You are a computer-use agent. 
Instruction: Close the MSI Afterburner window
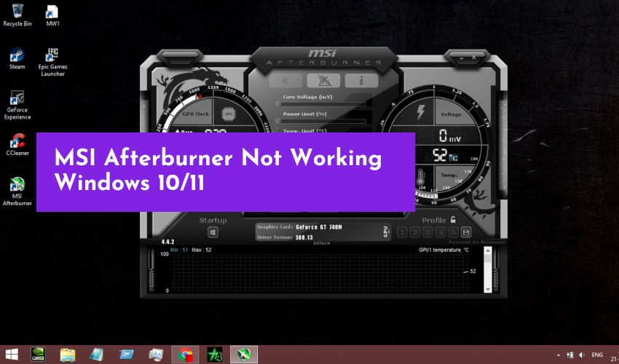[x=474, y=58]
